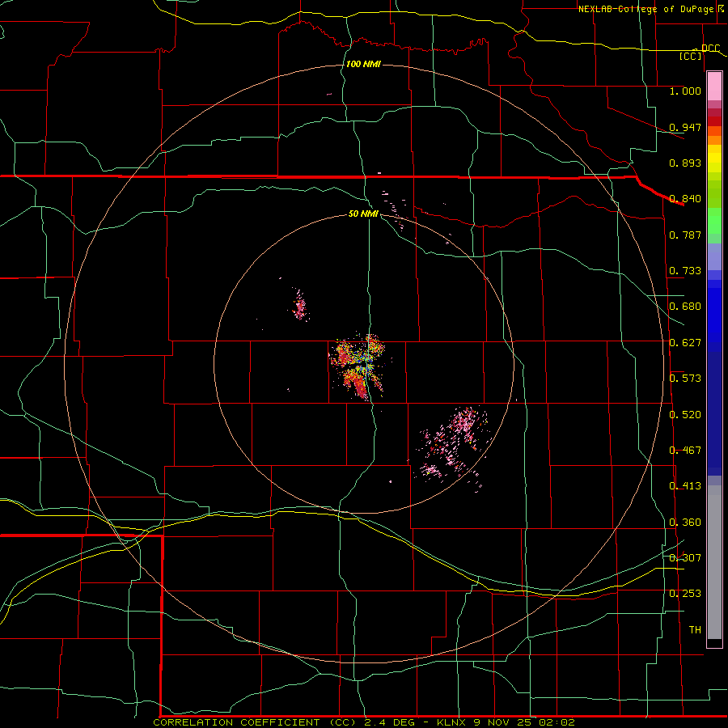The height and width of the screenshot is (728, 728).
Task: Click the pink echo cluster southeast of center
Action: click(x=454, y=447)
